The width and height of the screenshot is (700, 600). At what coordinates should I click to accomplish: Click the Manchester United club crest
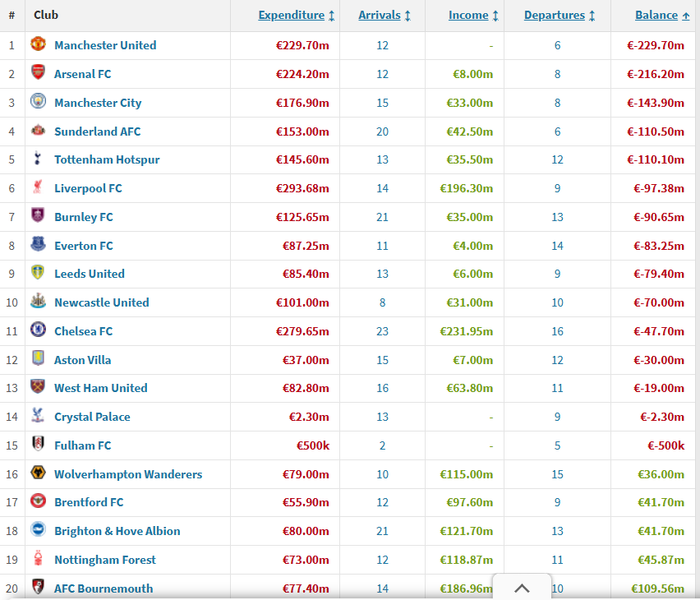(x=38, y=44)
